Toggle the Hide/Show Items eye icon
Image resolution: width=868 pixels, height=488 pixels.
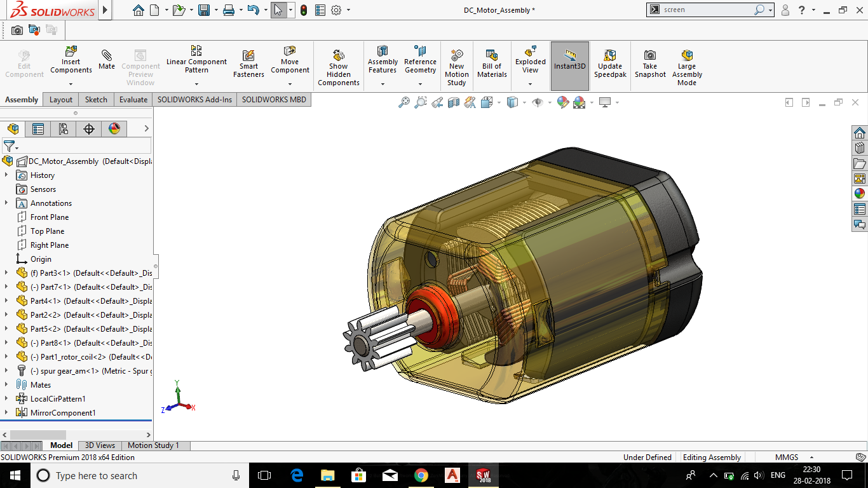(x=538, y=102)
